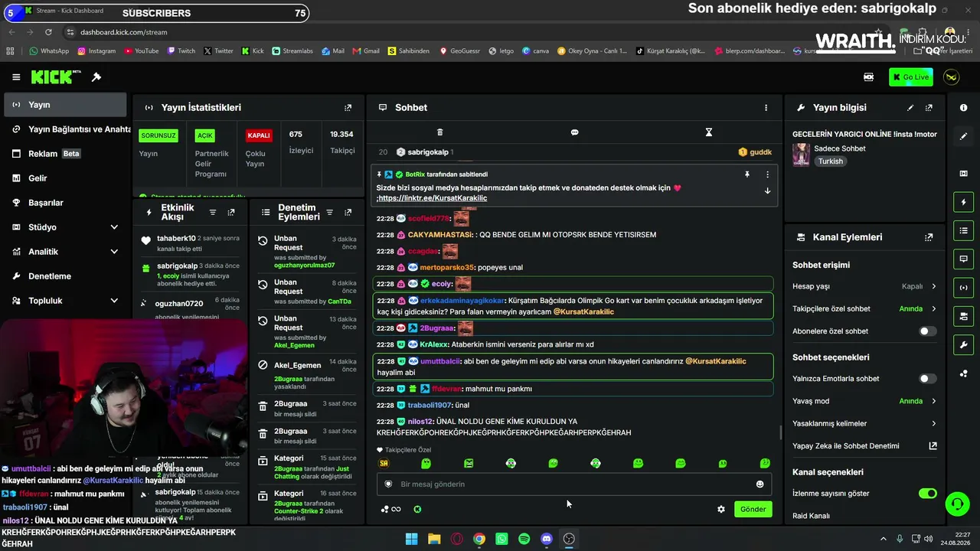Open the Yavaş mod setting chevron
Viewport: 980px width, 551px height.
(x=933, y=401)
